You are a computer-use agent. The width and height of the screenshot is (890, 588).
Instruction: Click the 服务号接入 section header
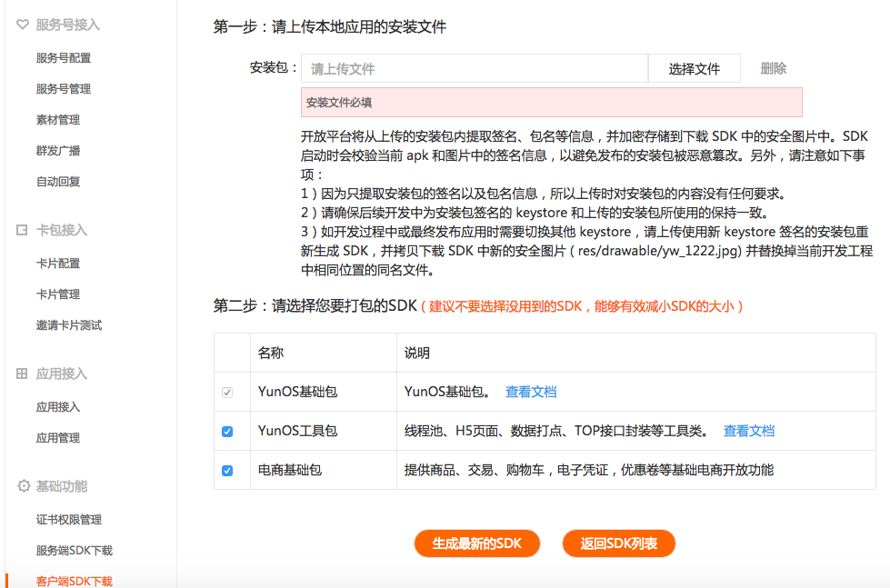point(67,25)
